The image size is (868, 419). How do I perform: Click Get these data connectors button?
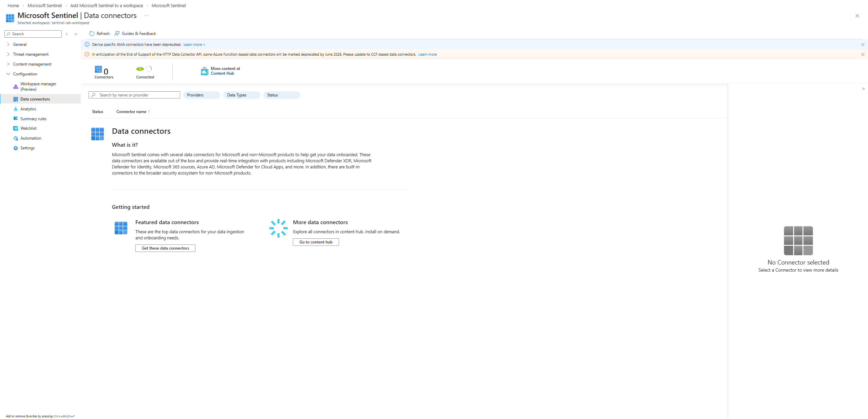pos(165,248)
